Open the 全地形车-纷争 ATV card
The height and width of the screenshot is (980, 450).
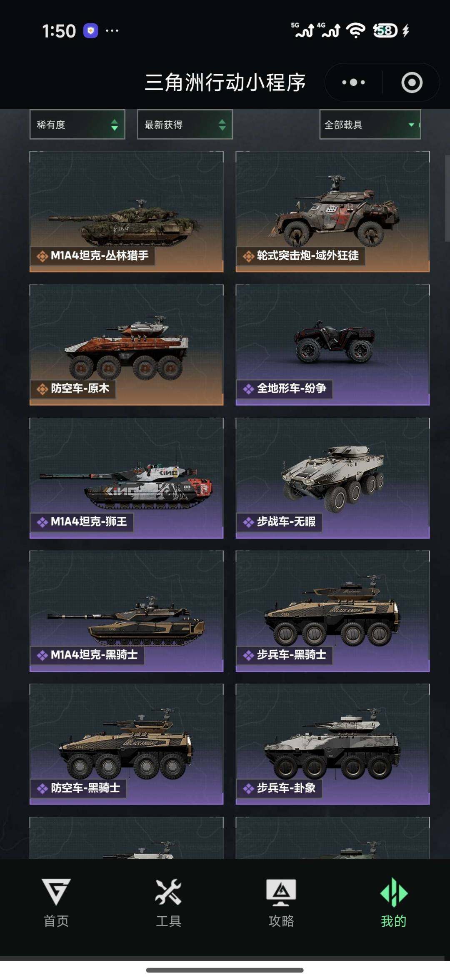pyautogui.click(x=332, y=345)
